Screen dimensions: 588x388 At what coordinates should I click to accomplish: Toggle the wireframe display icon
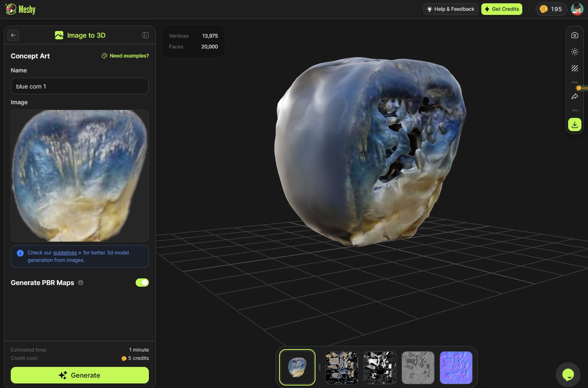[575, 68]
